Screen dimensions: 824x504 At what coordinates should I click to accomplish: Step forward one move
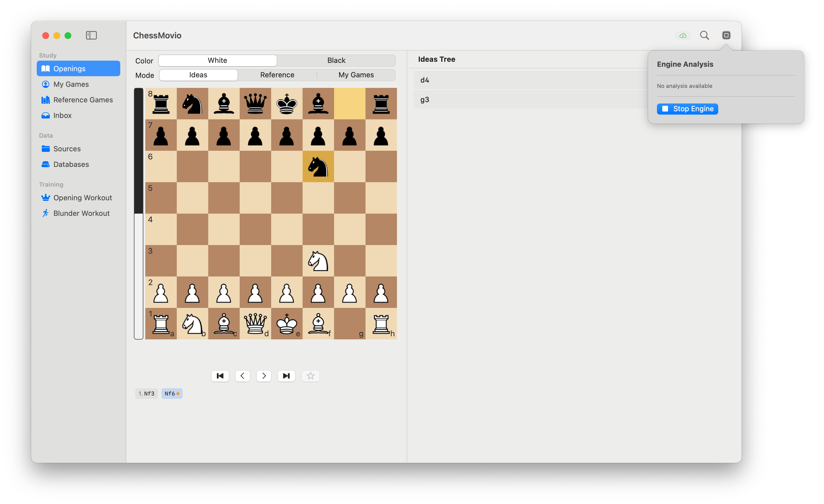pyautogui.click(x=264, y=376)
